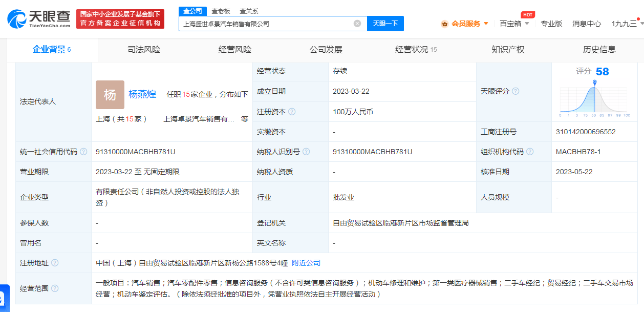Open help icon next to 组织机构代码

point(530,152)
